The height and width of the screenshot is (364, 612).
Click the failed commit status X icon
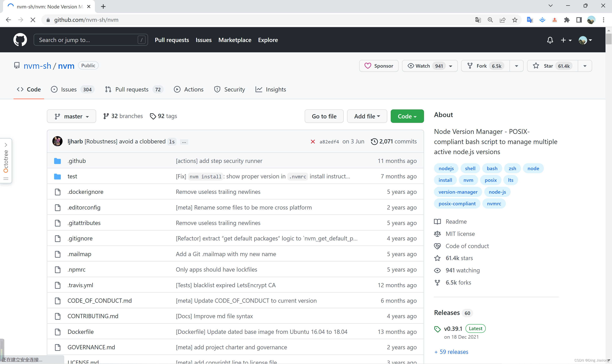point(313,142)
